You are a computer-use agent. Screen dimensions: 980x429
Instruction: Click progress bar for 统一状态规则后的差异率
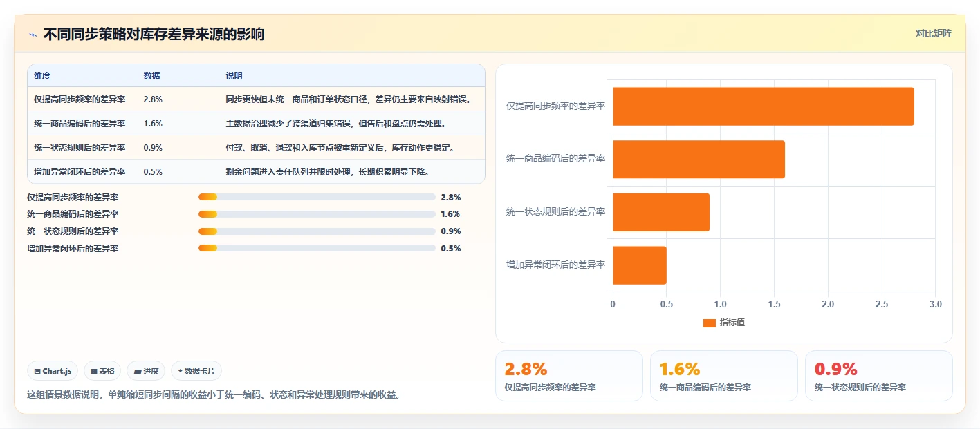[317, 231]
